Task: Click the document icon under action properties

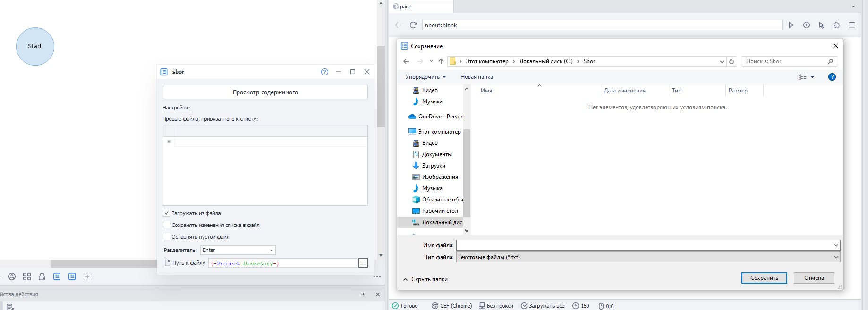Action: pos(10,306)
